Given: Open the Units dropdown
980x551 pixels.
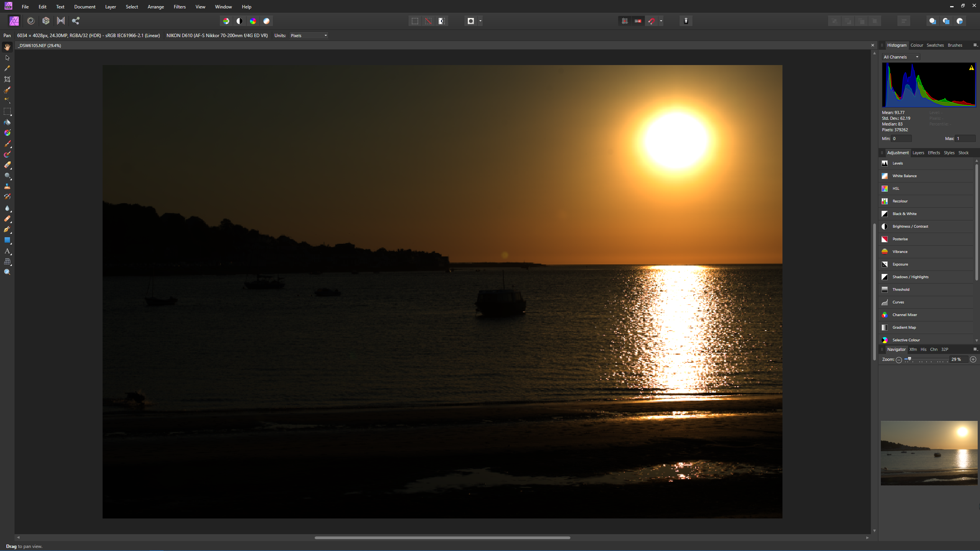Looking at the screenshot, I should pyautogui.click(x=309, y=36).
